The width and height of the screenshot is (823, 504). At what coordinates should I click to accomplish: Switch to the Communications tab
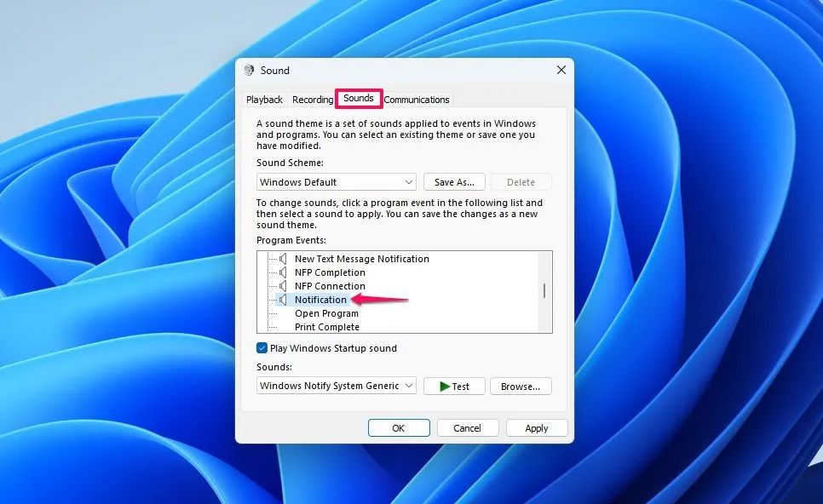coord(417,100)
